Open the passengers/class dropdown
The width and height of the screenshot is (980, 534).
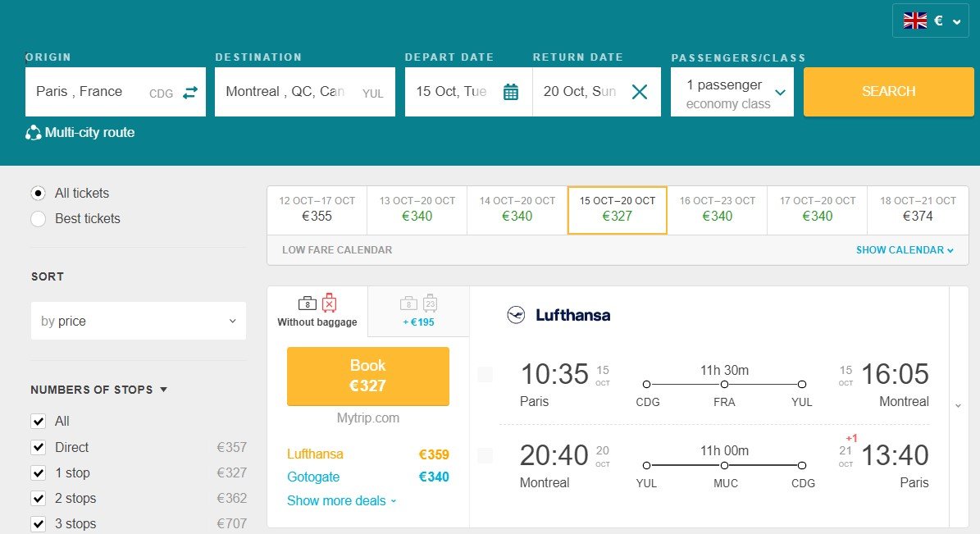732,93
